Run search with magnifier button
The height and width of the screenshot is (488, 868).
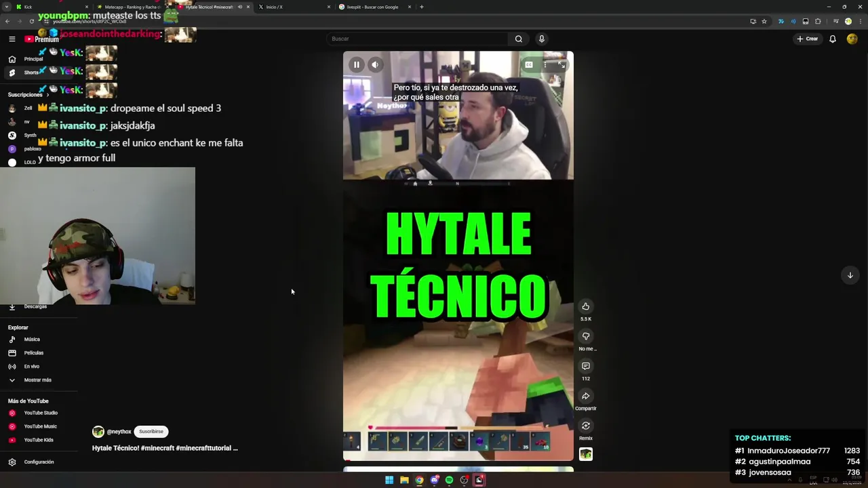tap(519, 39)
